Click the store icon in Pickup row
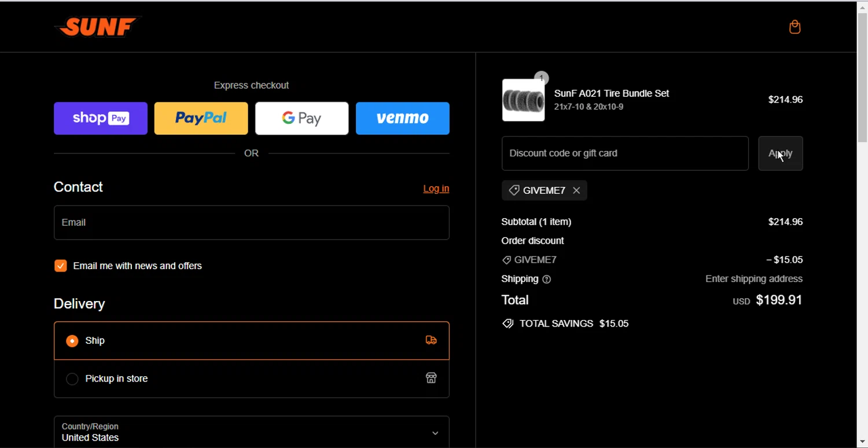The height and width of the screenshot is (448, 868). [431, 378]
